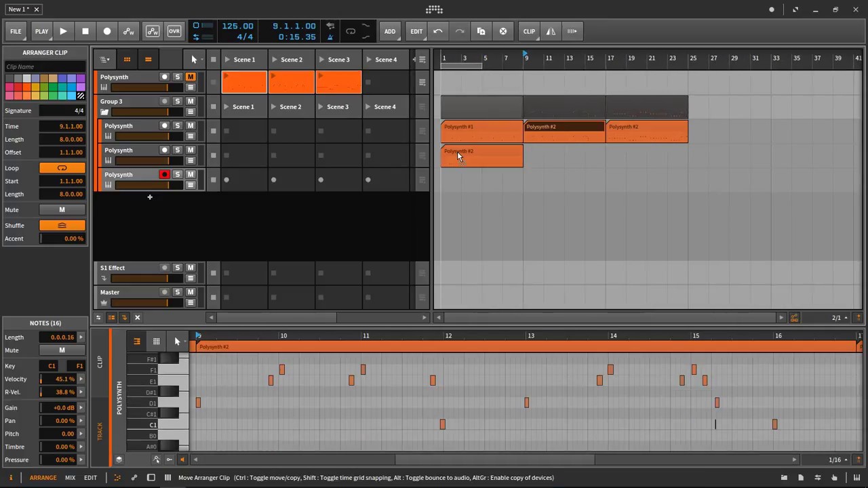Click the global Record button

106,31
